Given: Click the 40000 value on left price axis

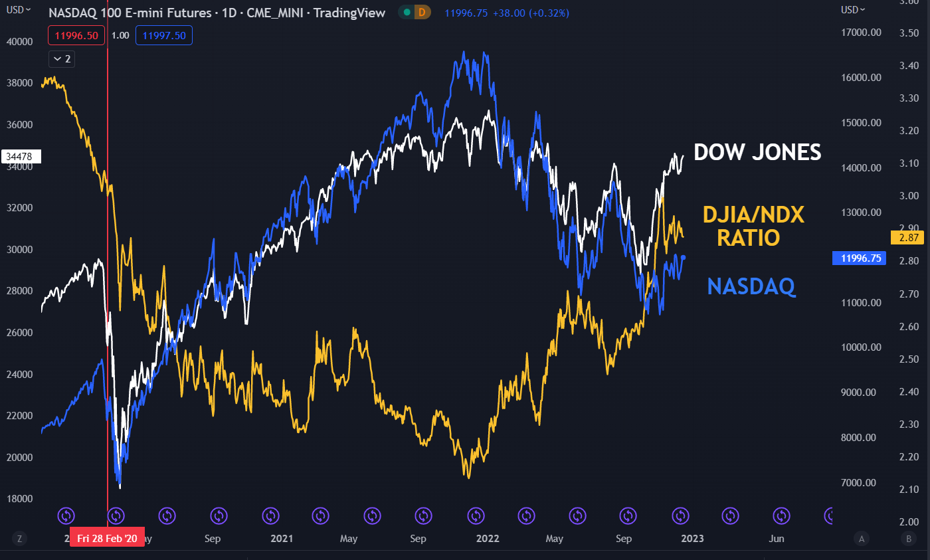Looking at the screenshot, I should click(19, 41).
